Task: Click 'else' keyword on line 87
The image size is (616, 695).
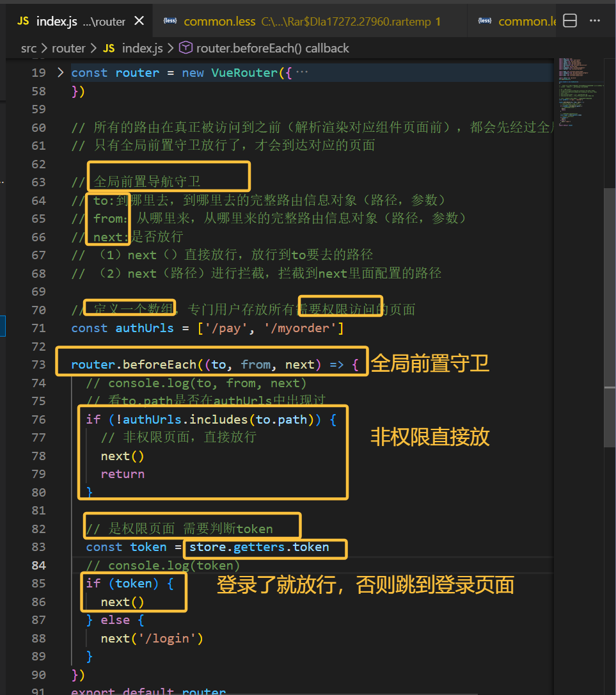Action: 115,619
